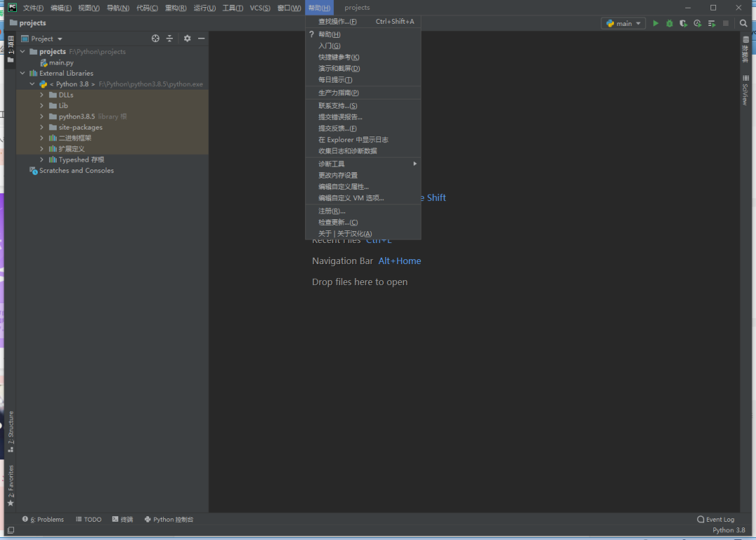Collapse the External Libraries node
This screenshot has width=756, height=540.
(x=22, y=73)
